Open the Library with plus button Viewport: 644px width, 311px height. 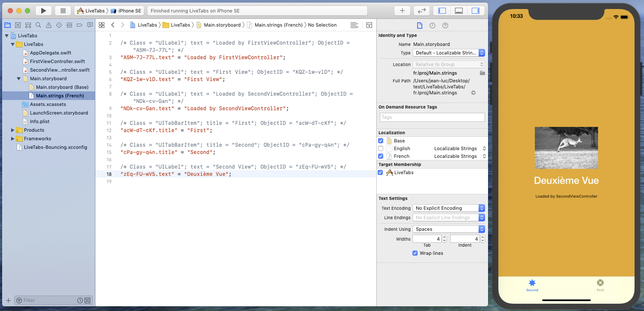pyautogui.click(x=402, y=11)
